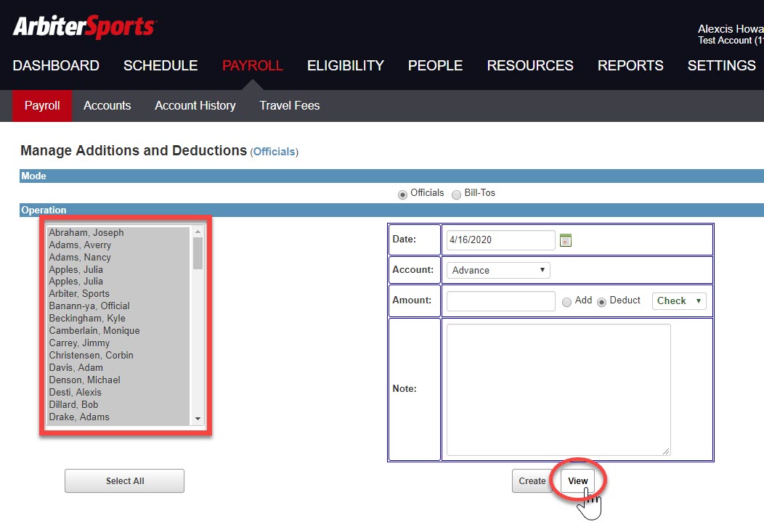Switch to the Payroll sub-tab
This screenshot has height=532, width=764.
tap(42, 106)
